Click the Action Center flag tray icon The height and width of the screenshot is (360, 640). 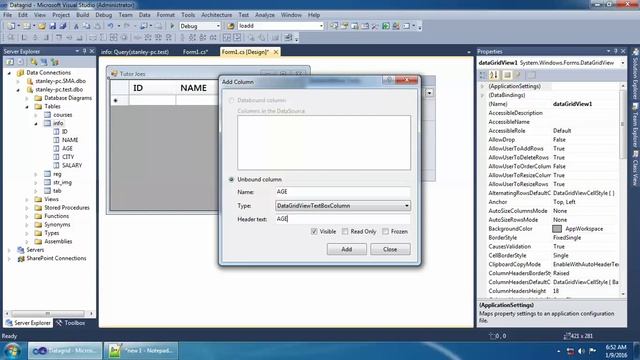(592, 351)
